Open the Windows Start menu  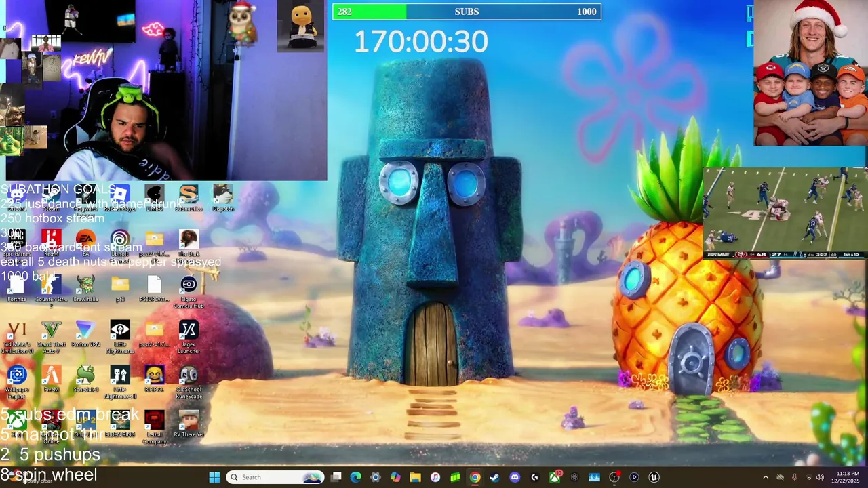click(x=214, y=477)
